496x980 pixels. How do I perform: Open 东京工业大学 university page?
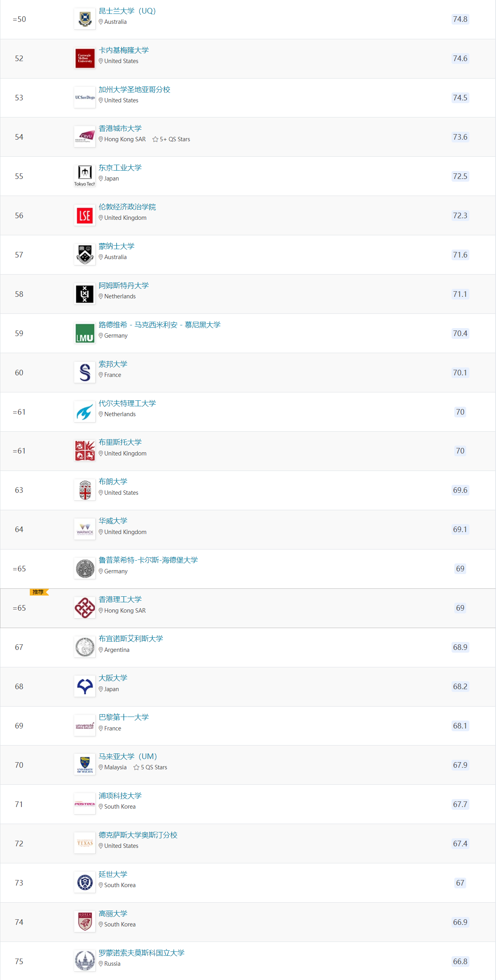[120, 168]
